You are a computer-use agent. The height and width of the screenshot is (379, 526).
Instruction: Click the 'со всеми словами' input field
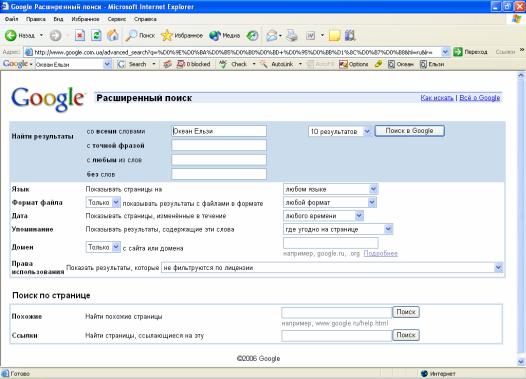[219, 131]
